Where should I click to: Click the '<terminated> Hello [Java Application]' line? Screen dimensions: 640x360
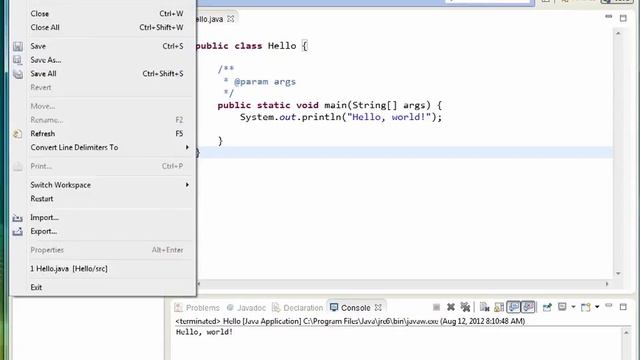pos(350,321)
